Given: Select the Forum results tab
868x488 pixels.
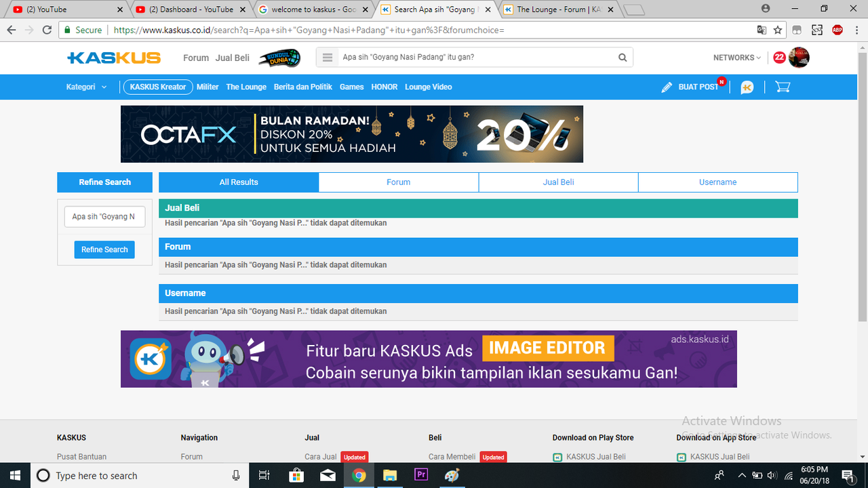Looking at the screenshot, I should [x=399, y=182].
